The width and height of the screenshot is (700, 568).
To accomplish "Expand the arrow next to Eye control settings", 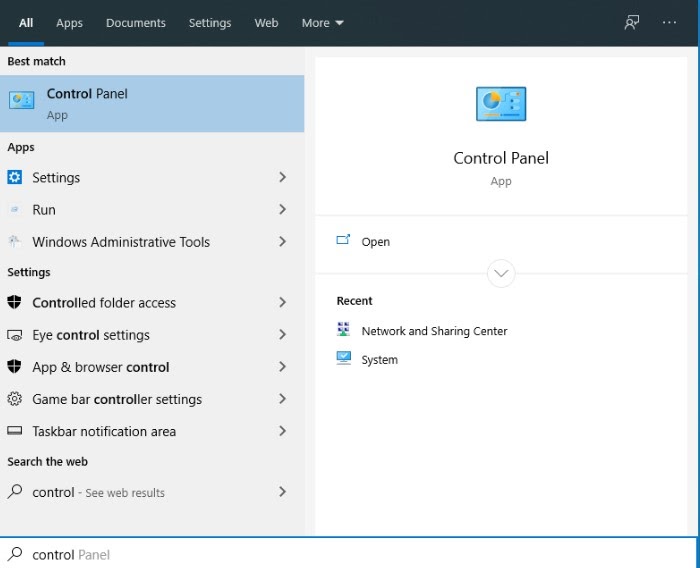I will pyautogui.click(x=283, y=335).
